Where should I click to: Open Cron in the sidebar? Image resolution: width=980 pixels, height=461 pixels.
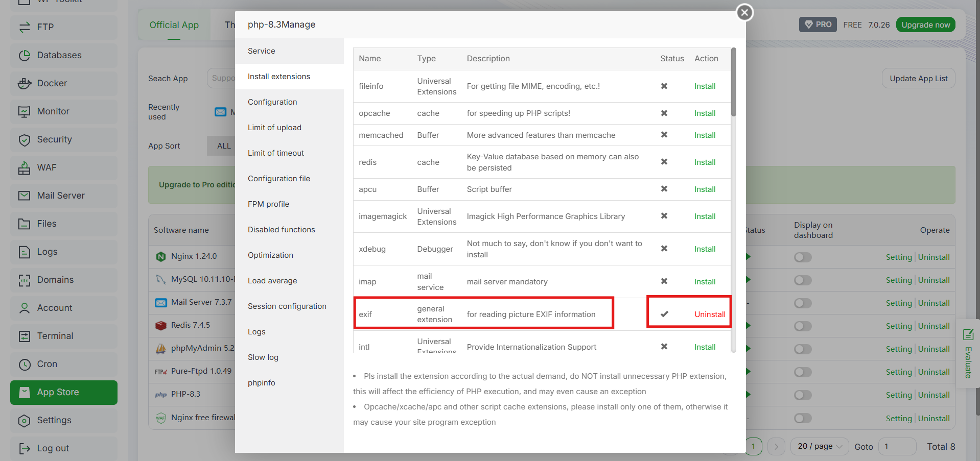point(64,364)
